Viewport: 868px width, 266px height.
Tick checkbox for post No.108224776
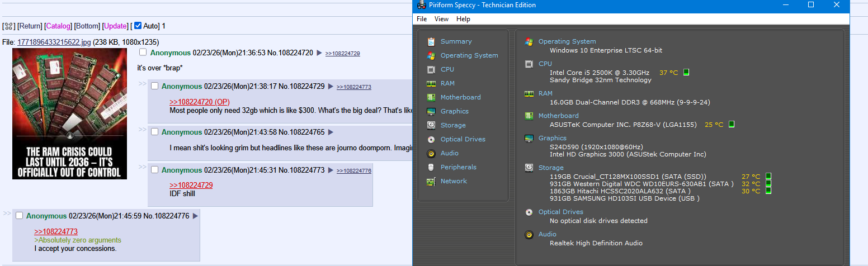(x=20, y=216)
